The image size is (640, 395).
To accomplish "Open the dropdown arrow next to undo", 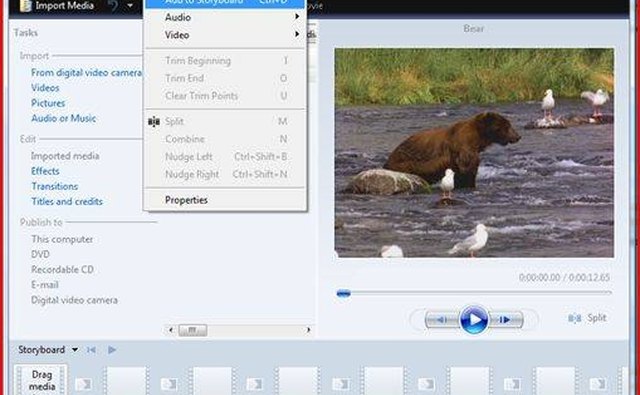I will click(x=130, y=6).
